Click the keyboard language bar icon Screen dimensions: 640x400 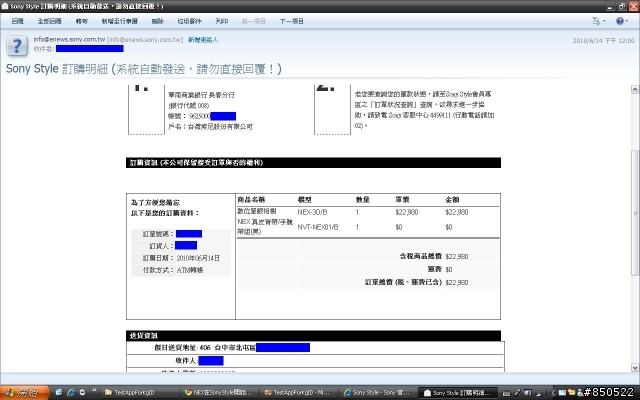(506, 393)
